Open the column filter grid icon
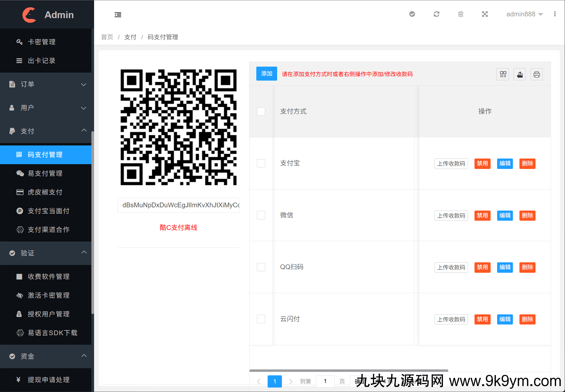The width and height of the screenshot is (565, 392). click(x=503, y=74)
